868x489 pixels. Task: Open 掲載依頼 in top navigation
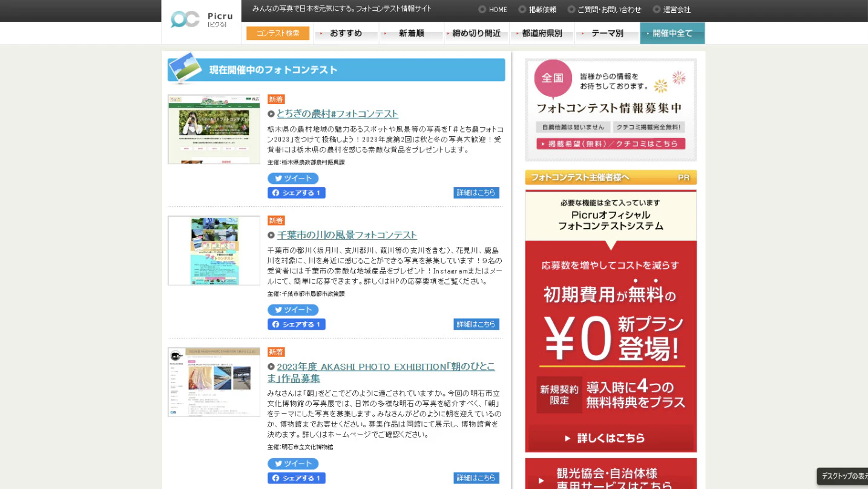538,10
